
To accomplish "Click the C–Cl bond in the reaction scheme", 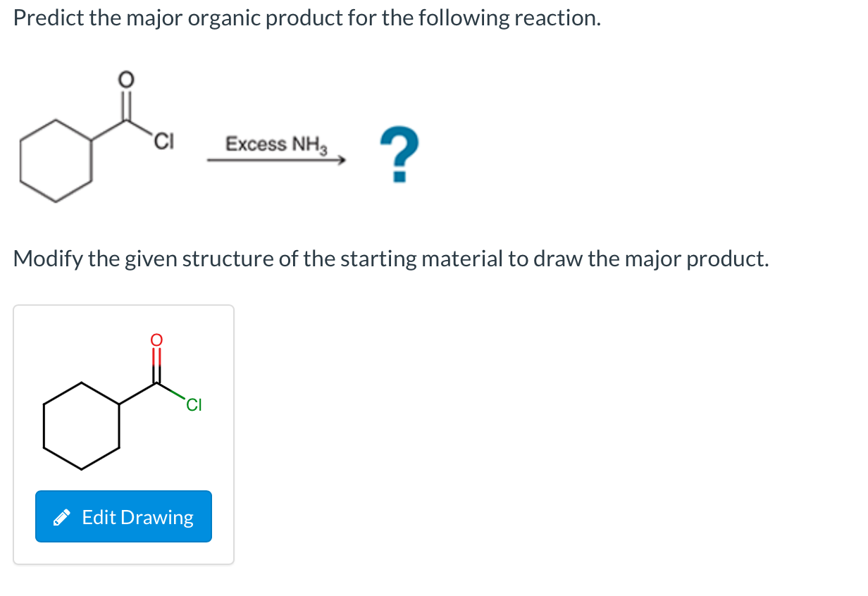I will pos(141,128).
